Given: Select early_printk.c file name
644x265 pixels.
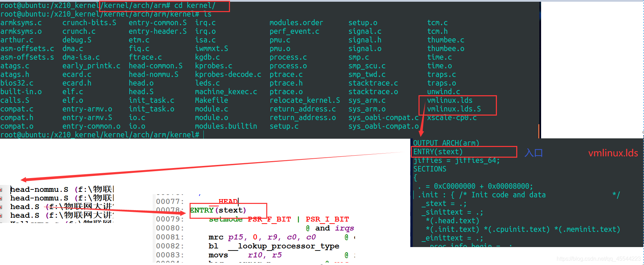Looking at the screenshot, I should click(92, 66).
